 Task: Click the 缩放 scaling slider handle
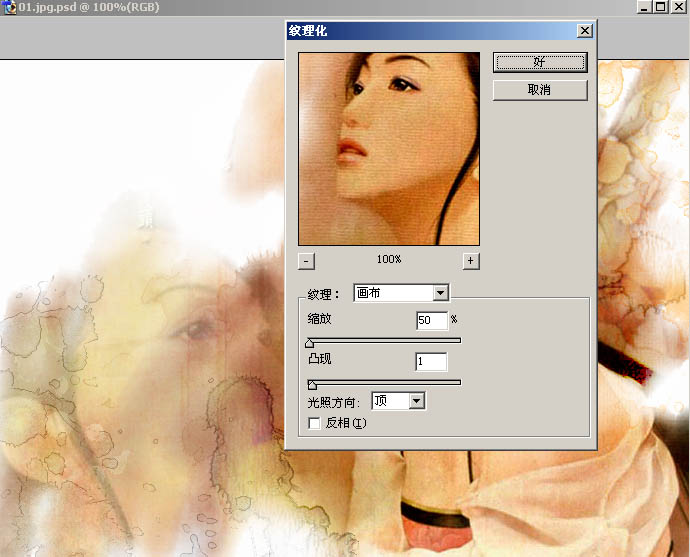(309, 343)
